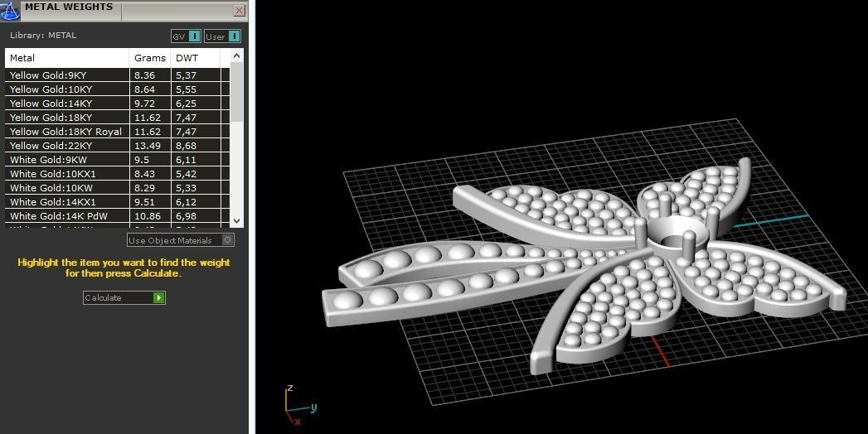Select the White Gold:14KX1 row
The image size is (868, 434).
(118, 202)
